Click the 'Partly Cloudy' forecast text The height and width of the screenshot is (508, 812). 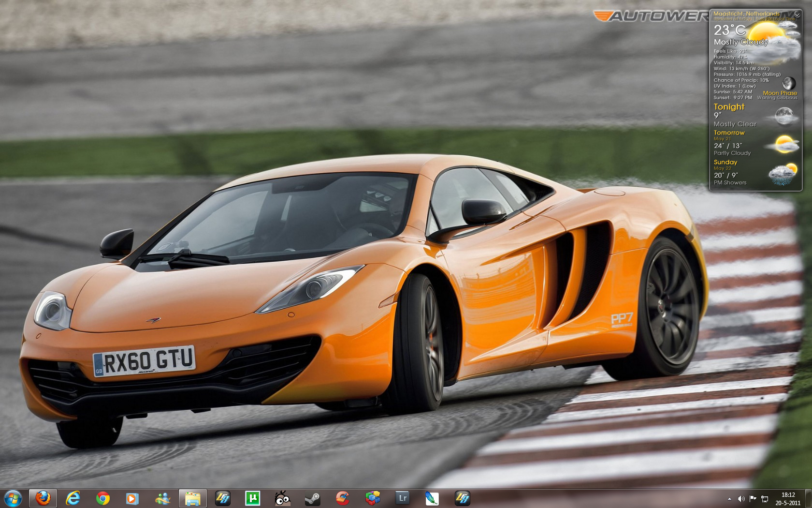(732, 153)
